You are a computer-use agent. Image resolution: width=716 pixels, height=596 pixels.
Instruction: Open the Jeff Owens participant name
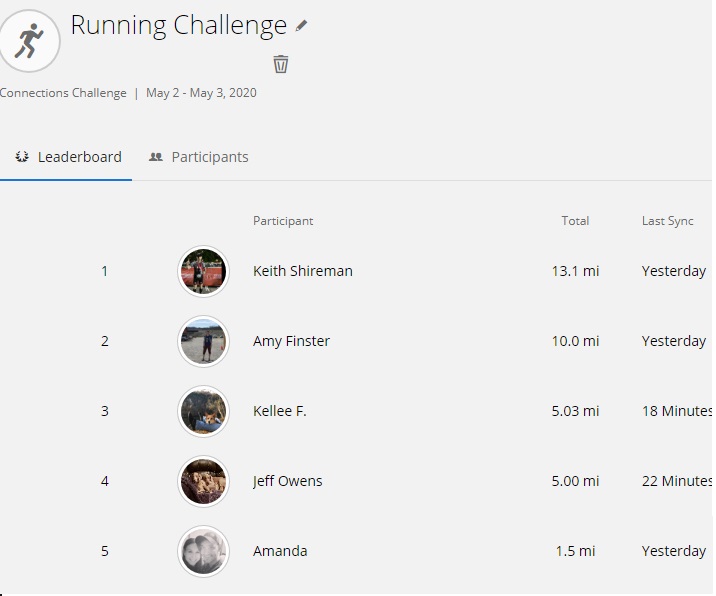(x=287, y=481)
